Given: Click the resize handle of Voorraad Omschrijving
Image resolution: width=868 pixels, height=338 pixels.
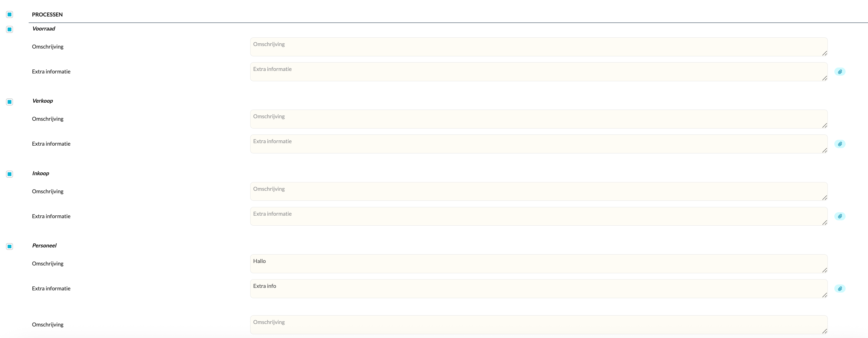Looking at the screenshot, I should tap(824, 53).
